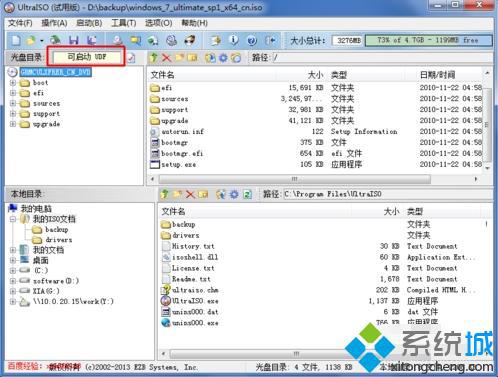This screenshot has width=498, height=377.
Task: Open the 工具(T) menu
Action: click(124, 23)
